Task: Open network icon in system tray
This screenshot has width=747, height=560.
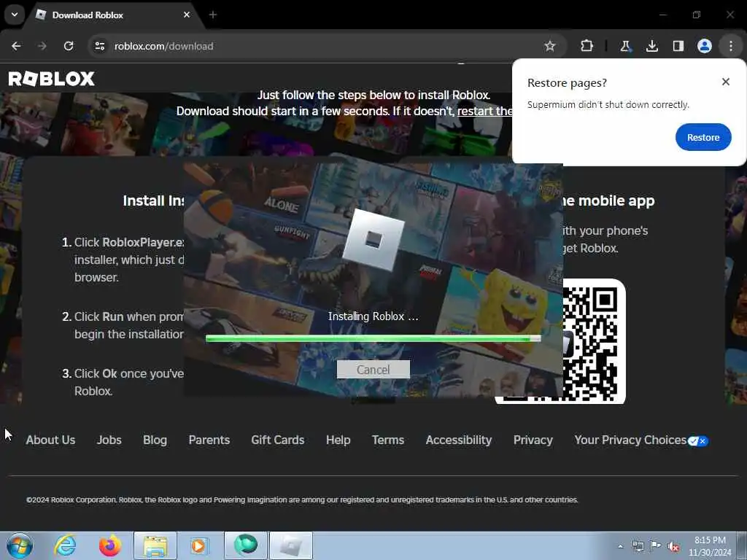Action: point(638,547)
